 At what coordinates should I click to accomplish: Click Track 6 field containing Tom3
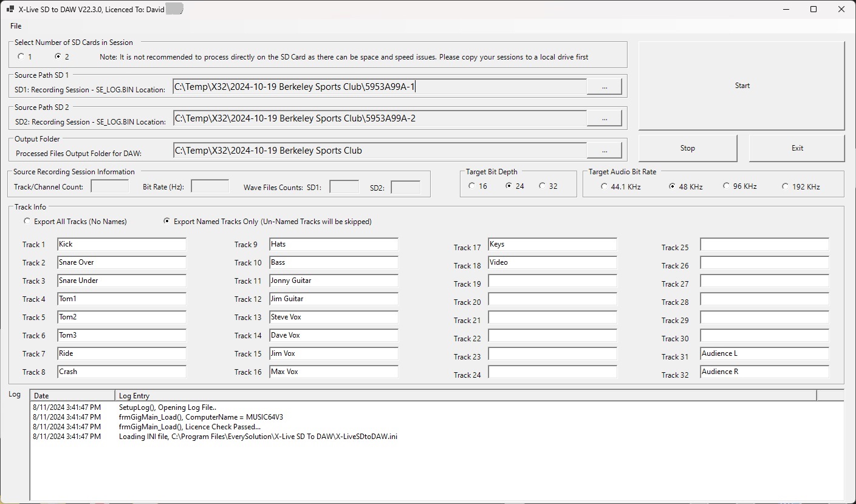[x=122, y=335]
